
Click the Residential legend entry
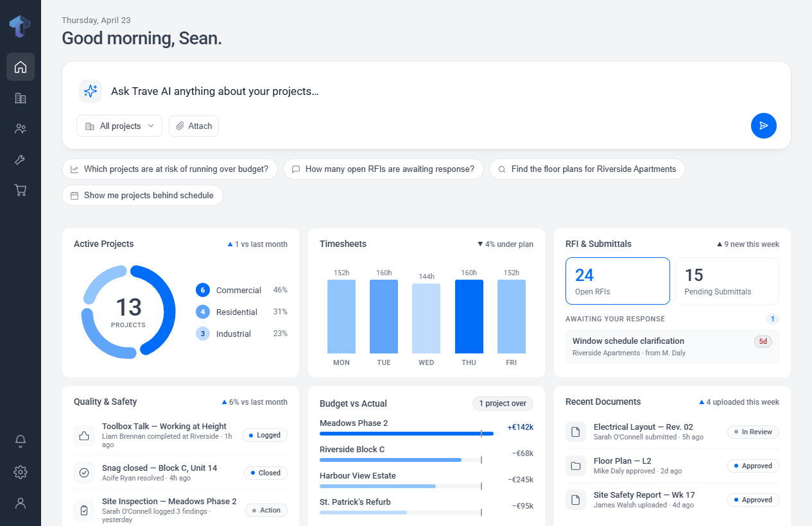[x=241, y=312]
